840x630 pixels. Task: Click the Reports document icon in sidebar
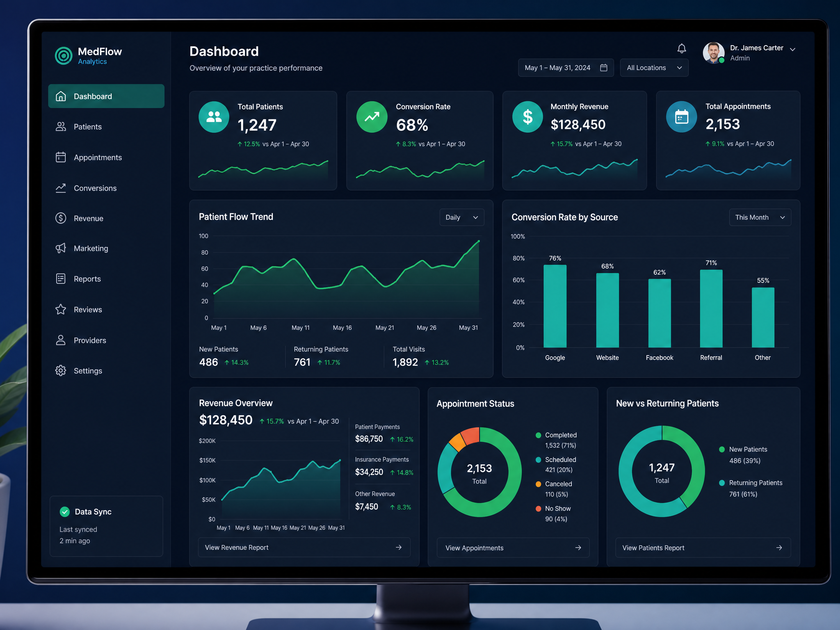pos(61,279)
